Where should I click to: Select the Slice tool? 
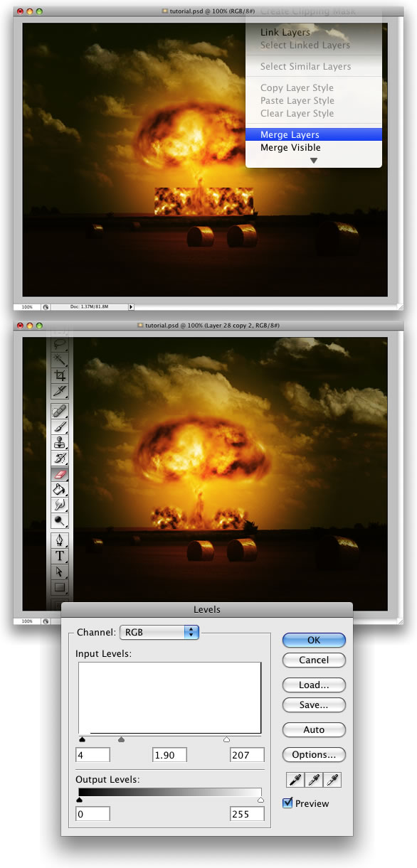[x=60, y=391]
